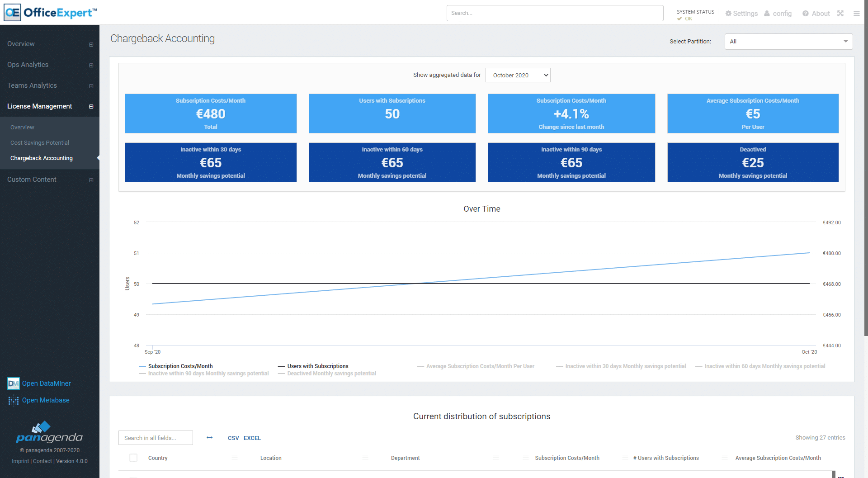Check the select-all table header checkbox

coord(133,458)
